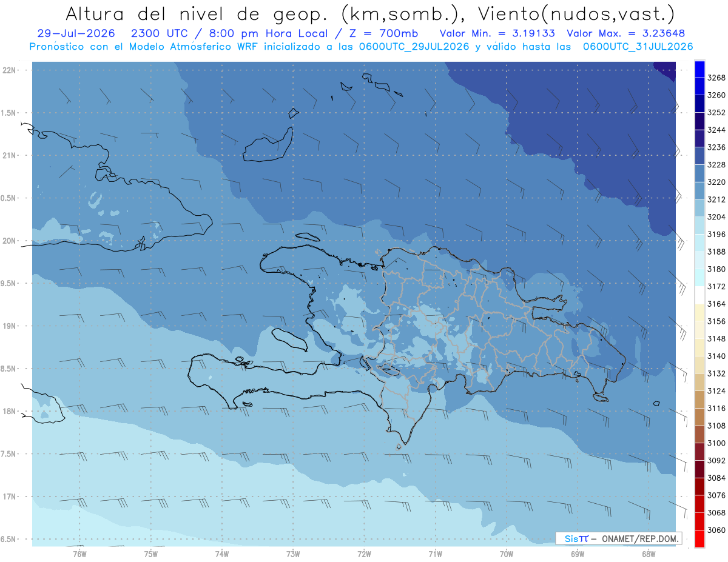Click the "0600UTC_31JUL2026" valid-until time
This screenshot has height=562, width=728.
(x=638, y=46)
